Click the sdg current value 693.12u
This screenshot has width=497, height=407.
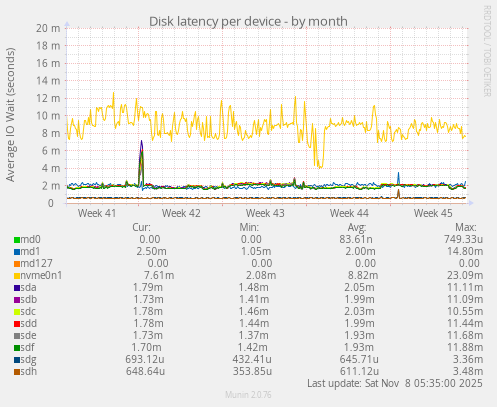coord(145,359)
